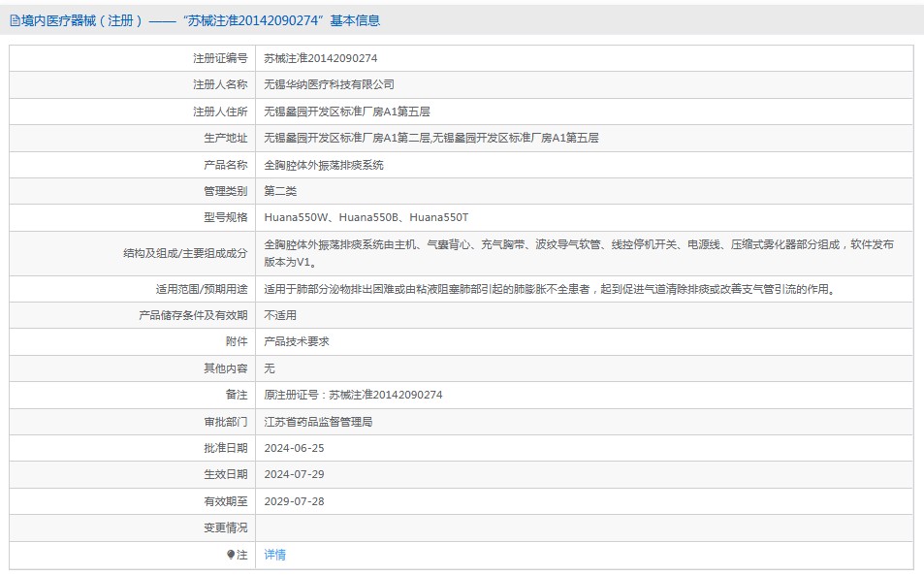Select the intended use text 适用于肺部分泌物排出困难
This screenshot has height=575, width=924.
pyautogui.click(x=550, y=289)
